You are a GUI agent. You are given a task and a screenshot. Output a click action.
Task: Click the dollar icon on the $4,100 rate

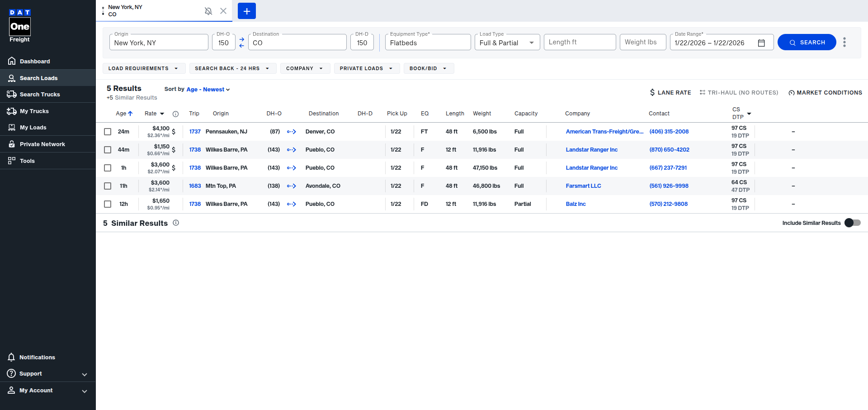(174, 132)
